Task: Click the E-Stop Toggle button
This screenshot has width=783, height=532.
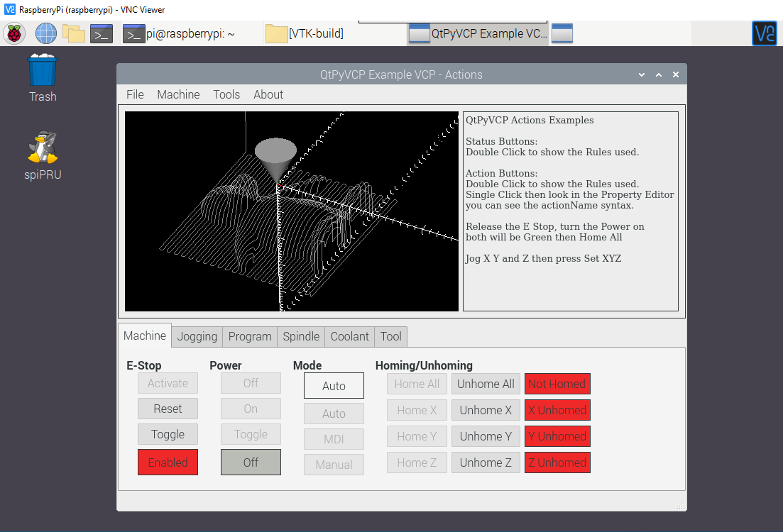Action: point(168,434)
